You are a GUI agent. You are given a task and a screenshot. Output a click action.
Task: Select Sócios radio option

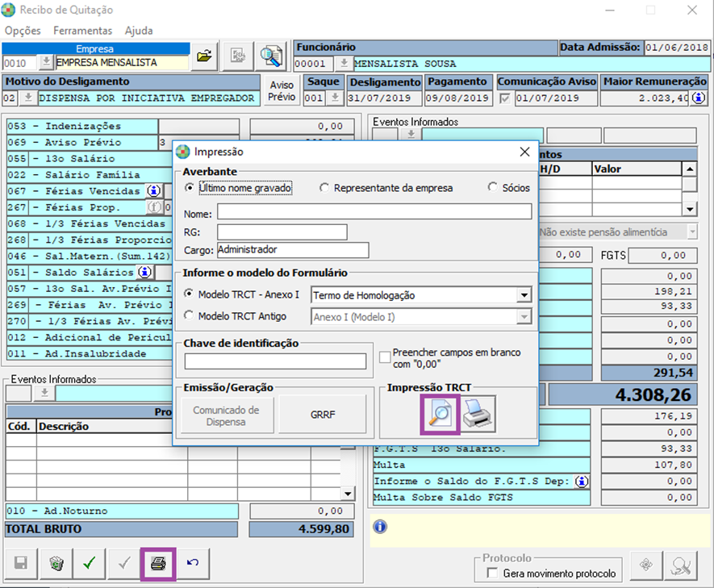[x=492, y=187]
